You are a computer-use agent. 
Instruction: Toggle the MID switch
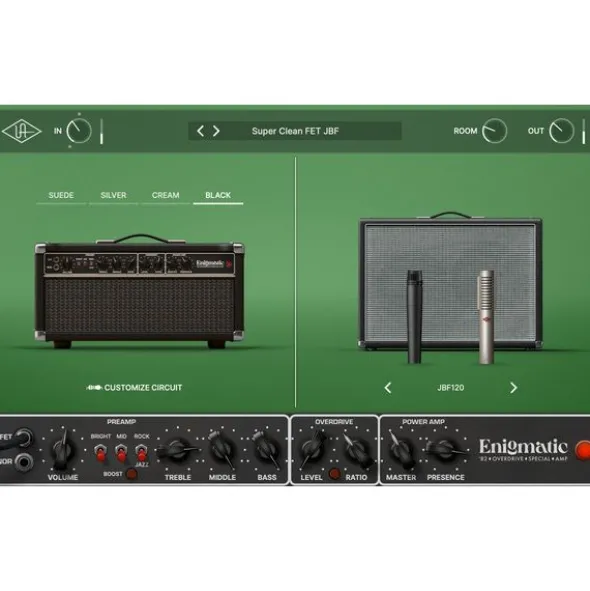121,452
